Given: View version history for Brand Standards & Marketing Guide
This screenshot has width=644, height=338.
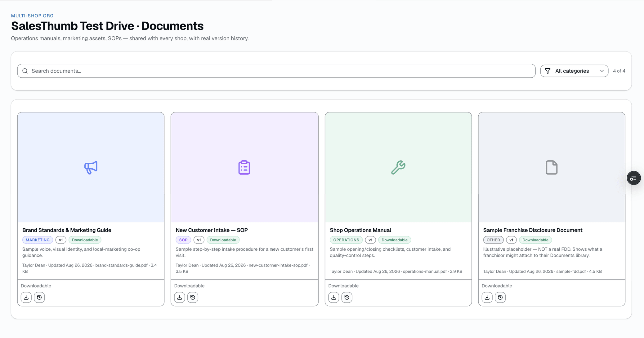Looking at the screenshot, I should (x=39, y=297).
